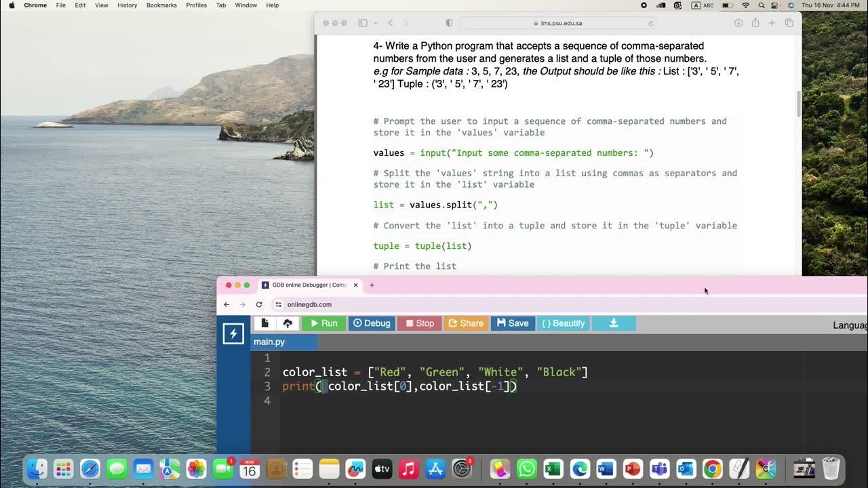Reload the onlinegdb.com page
This screenshot has height=488, width=868.
[x=259, y=304]
